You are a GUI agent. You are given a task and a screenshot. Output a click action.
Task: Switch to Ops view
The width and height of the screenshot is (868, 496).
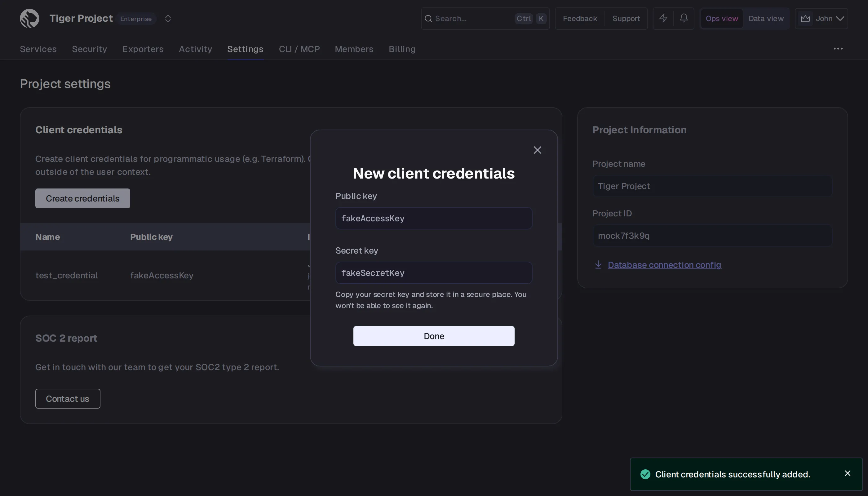pos(721,18)
